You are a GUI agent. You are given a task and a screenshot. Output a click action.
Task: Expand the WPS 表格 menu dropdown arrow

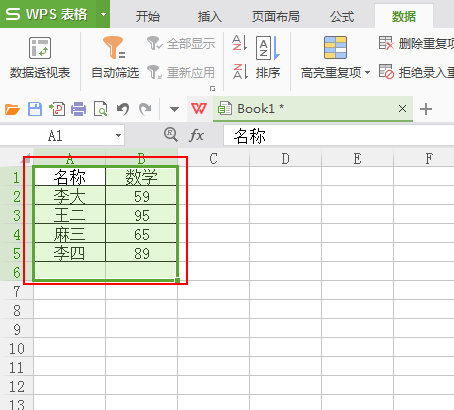click(103, 14)
